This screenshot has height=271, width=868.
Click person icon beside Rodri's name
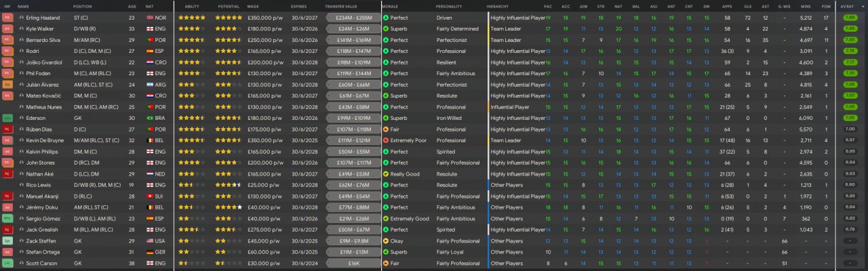point(21,51)
